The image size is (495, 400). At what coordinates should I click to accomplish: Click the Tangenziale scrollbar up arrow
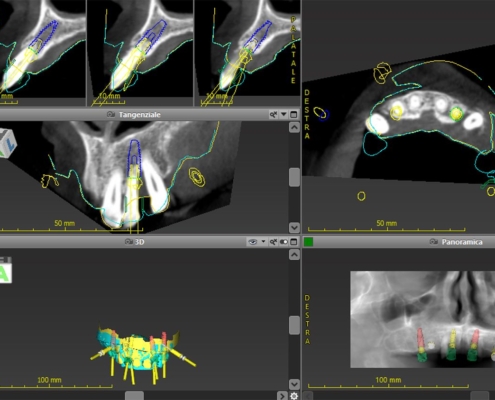pos(294,127)
